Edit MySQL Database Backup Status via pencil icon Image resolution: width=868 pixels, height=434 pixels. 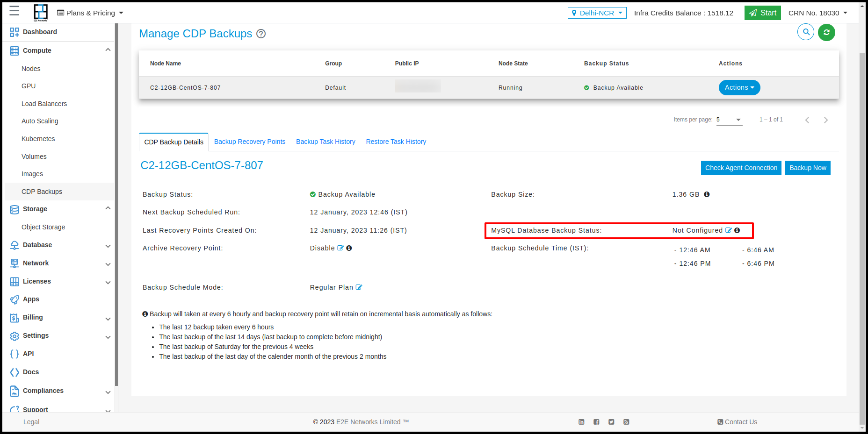click(x=728, y=230)
